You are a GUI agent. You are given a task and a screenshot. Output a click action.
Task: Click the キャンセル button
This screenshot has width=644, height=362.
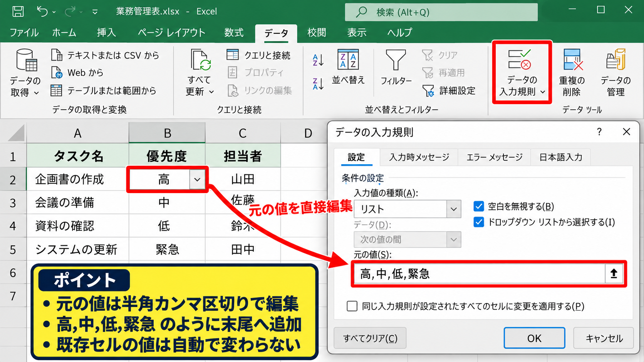(604, 338)
